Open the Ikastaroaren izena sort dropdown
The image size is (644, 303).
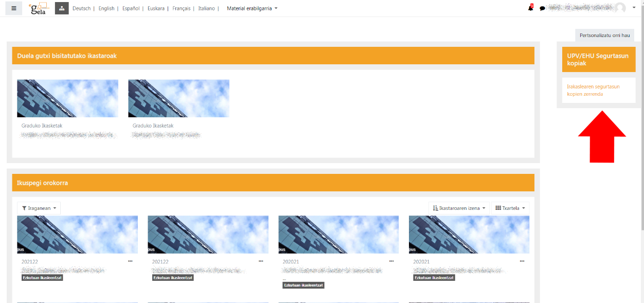click(459, 208)
